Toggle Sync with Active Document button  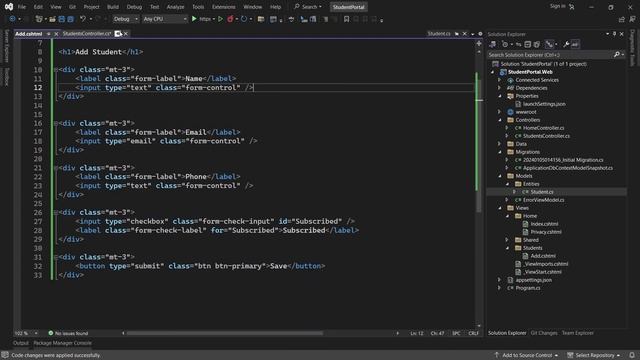(x=518, y=44)
